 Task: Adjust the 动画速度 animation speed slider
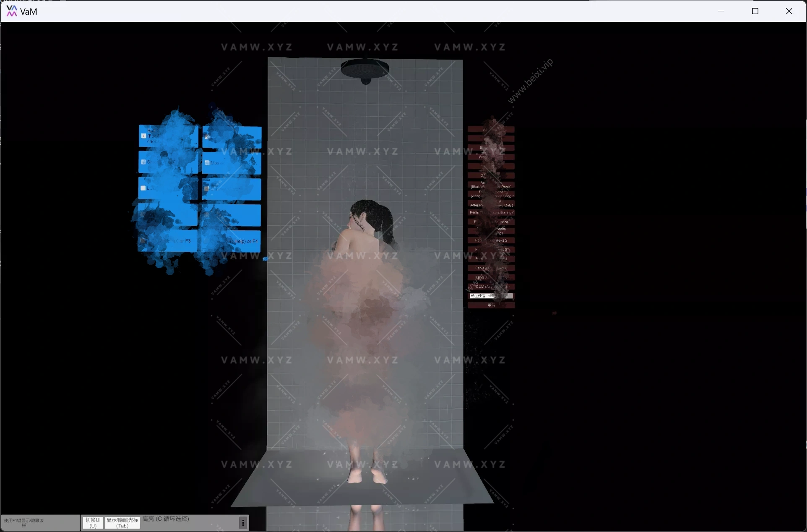coord(491,295)
